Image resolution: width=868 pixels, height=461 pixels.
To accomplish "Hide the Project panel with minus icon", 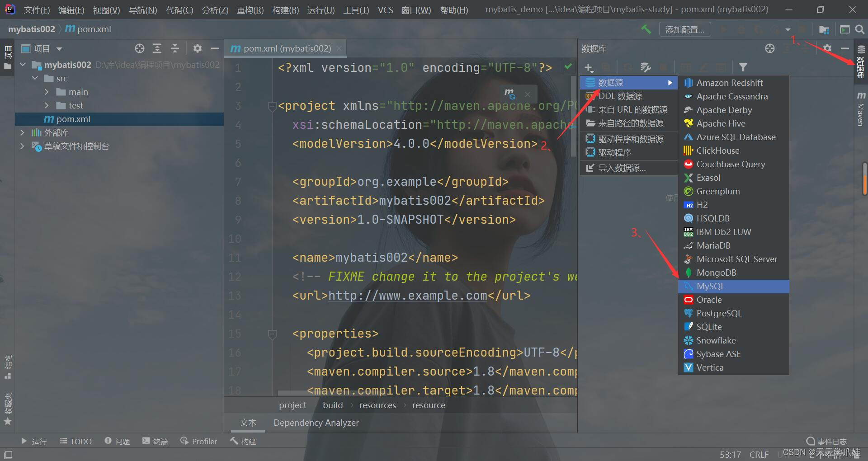I will [x=215, y=48].
